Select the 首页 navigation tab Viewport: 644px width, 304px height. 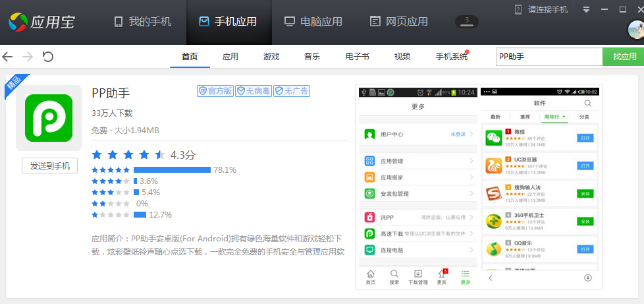point(190,57)
